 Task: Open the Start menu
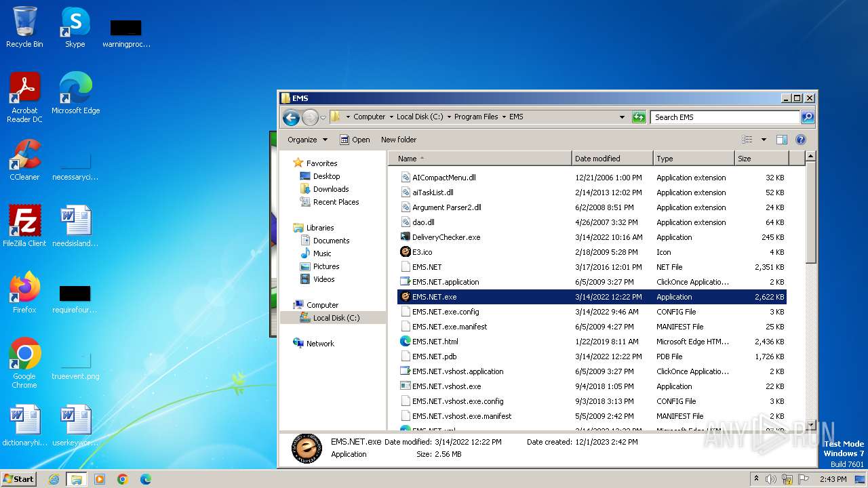click(x=19, y=479)
